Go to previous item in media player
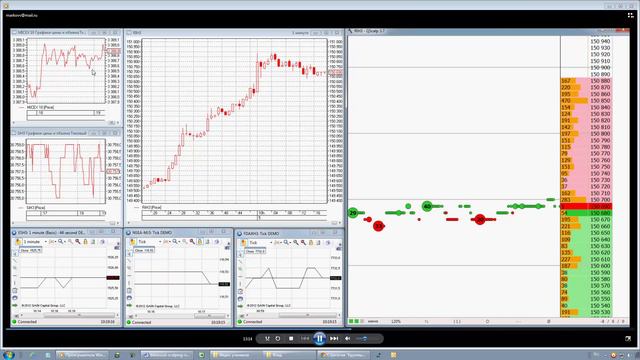Screen dimensions: 640x360 point(305,338)
